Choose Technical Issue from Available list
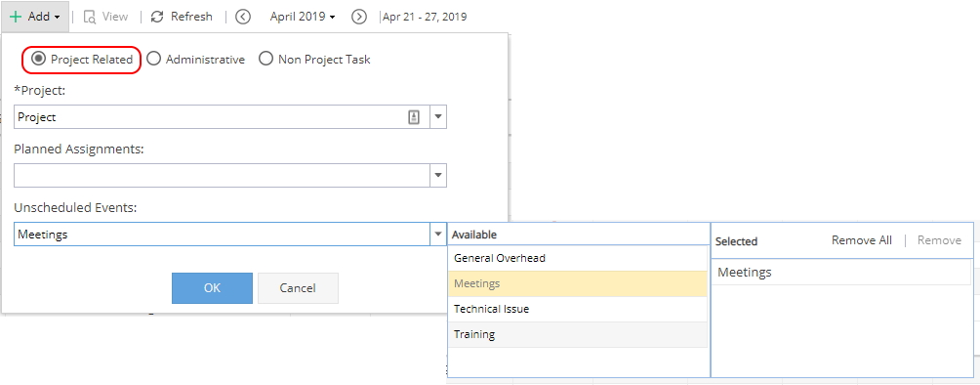 click(578, 309)
